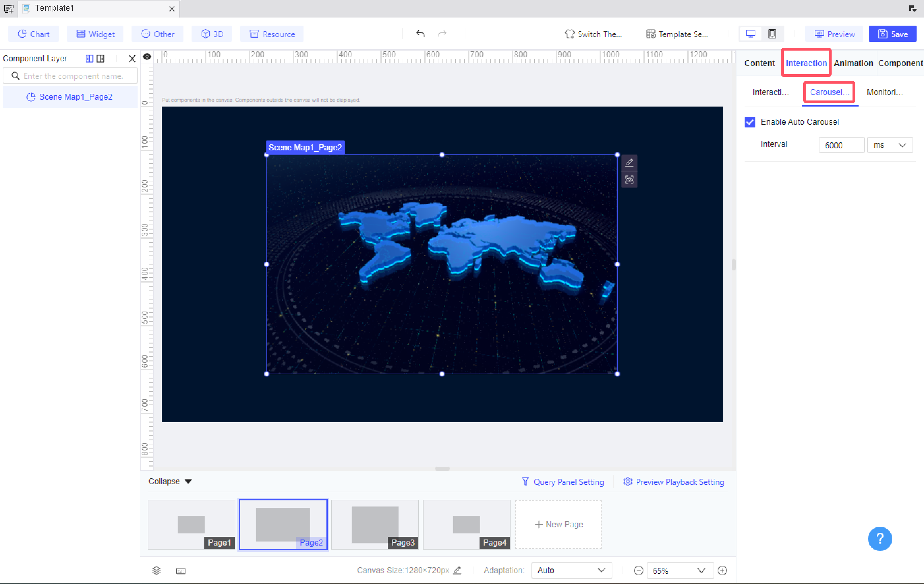Screen dimensions: 924x584
Task: Add a New Page
Action: tap(558, 524)
